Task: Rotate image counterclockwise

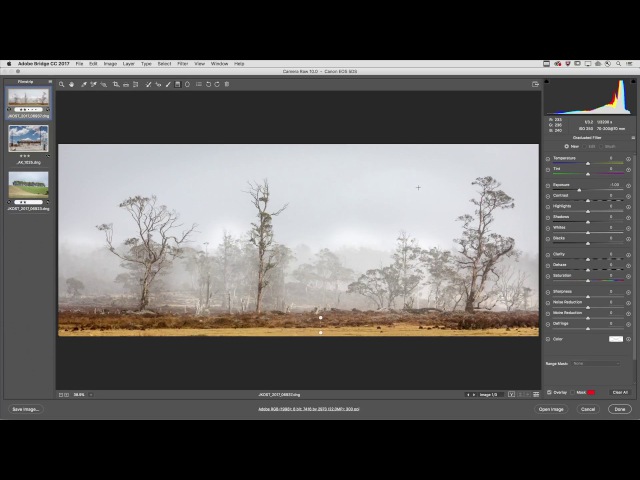Action: pos(209,84)
